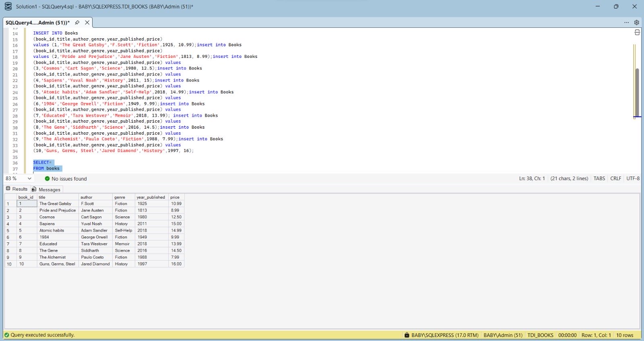Click the editor vertical scrollbar thumb
Viewport: 644px width, 341px height.
tap(637, 92)
